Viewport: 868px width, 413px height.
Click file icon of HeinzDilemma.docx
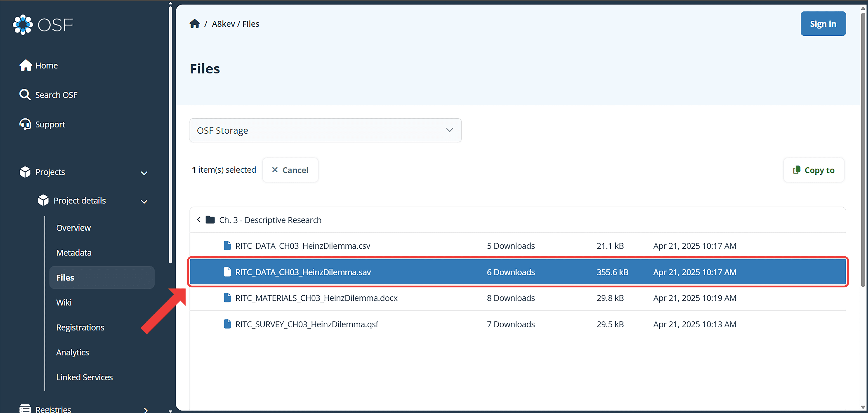tap(227, 298)
